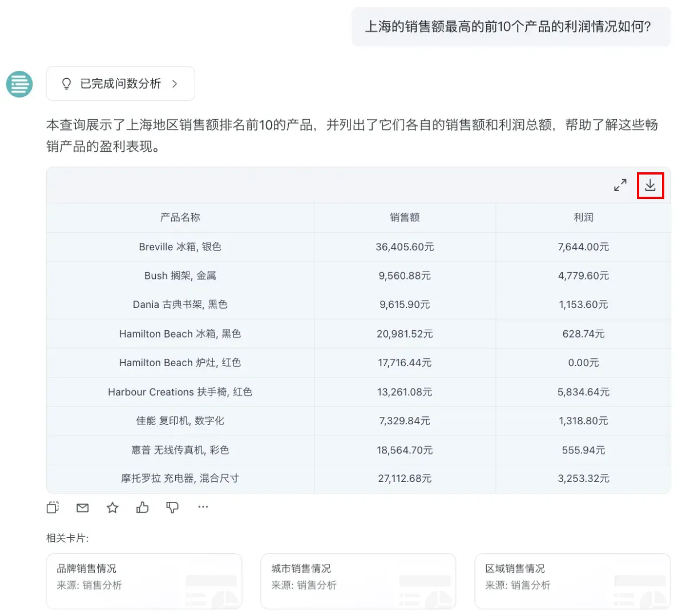
Task: Click the lightbulb icon beside 已完成问数分析
Action: coord(67,84)
